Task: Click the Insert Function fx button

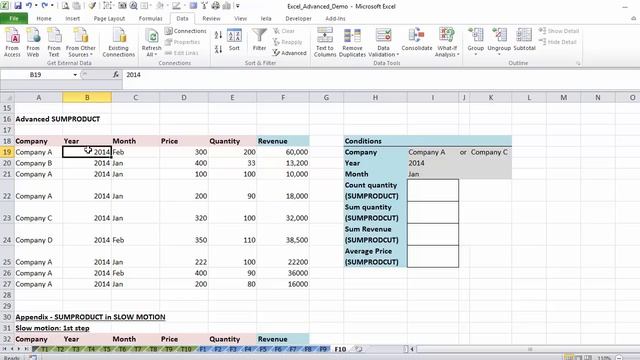Action: pos(116,75)
